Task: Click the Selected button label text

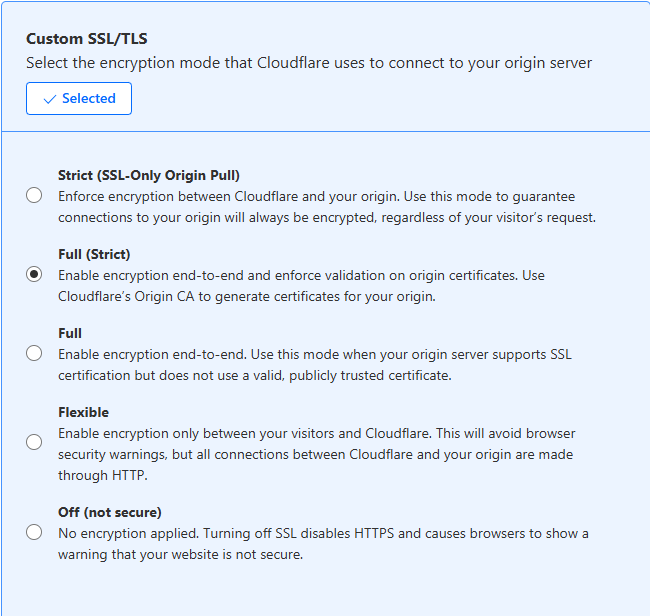Action: pos(89,99)
